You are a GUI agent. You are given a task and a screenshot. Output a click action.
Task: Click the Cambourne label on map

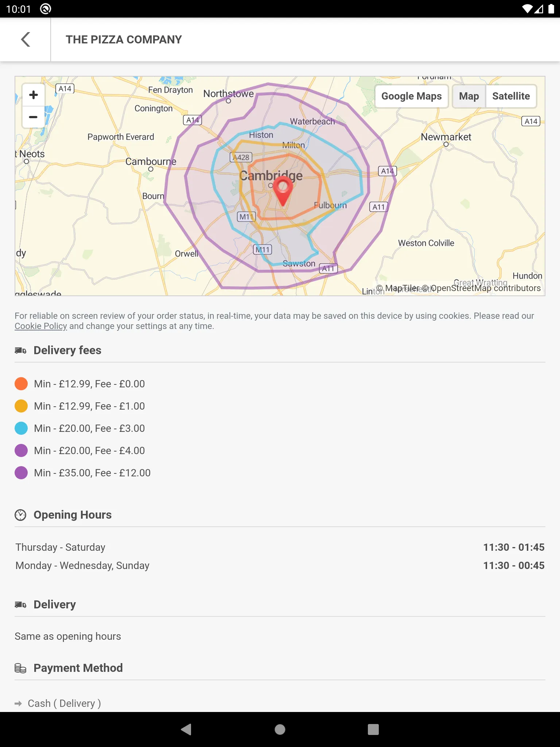(x=151, y=161)
